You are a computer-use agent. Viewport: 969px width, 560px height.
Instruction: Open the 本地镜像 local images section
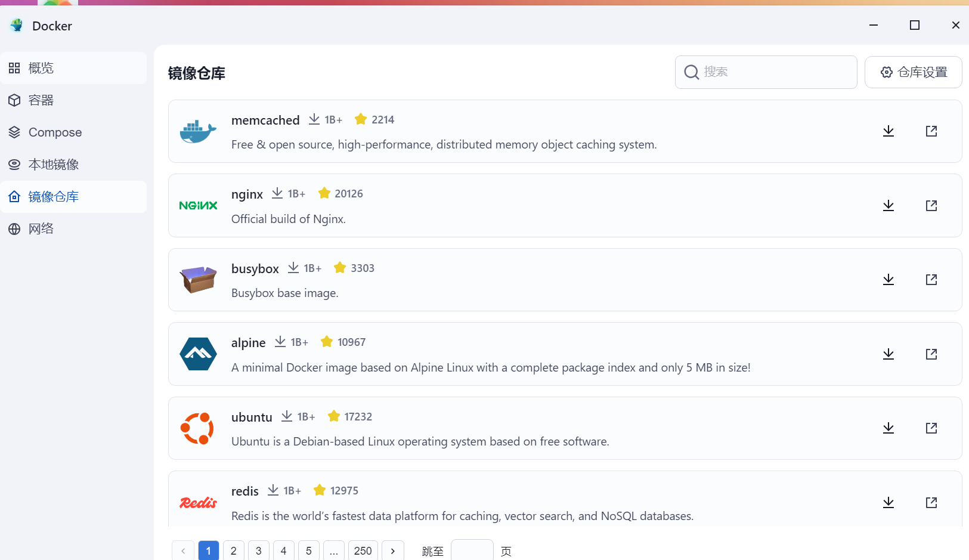pyautogui.click(x=73, y=165)
